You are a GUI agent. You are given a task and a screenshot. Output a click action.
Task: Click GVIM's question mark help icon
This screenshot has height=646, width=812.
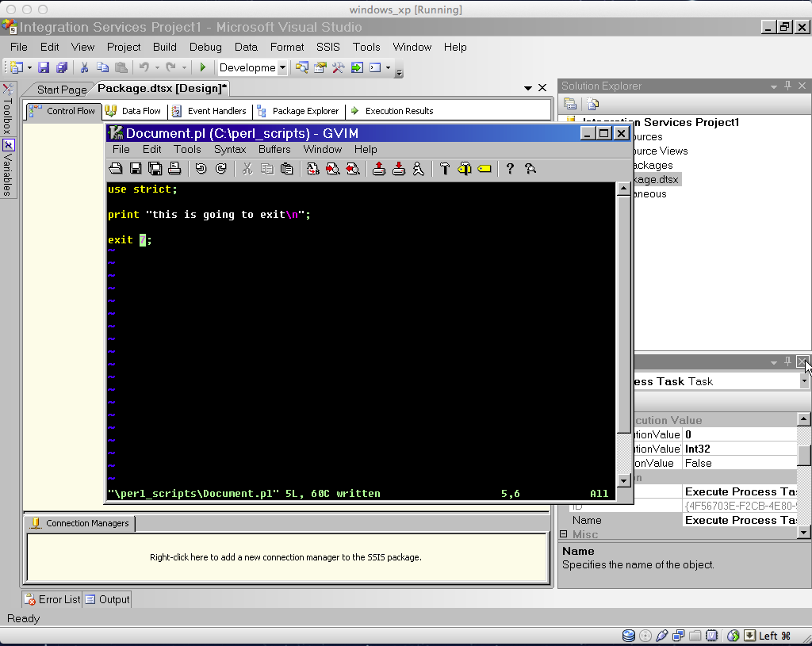pyautogui.click(x=508, y=168)
